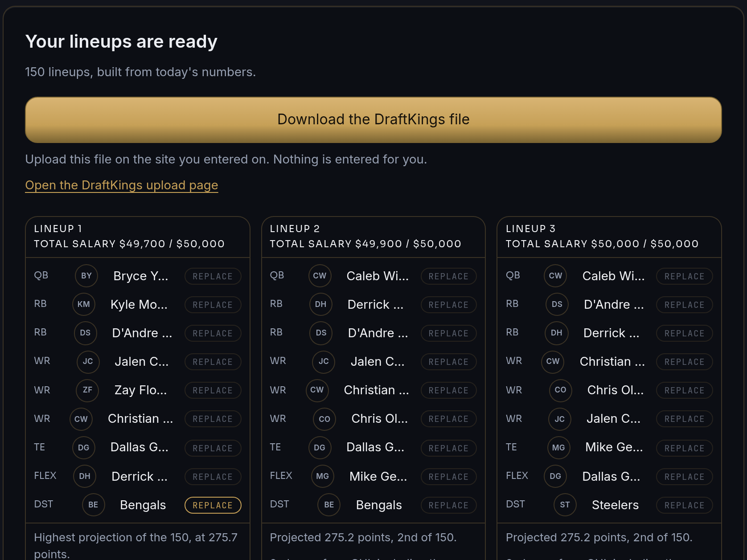Click the CW avatar in Lineup 3 QB row

[556, 276]
